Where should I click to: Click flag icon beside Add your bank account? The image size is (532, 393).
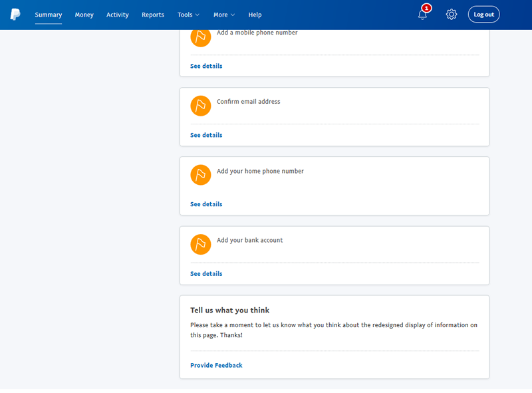coord(201,244)
